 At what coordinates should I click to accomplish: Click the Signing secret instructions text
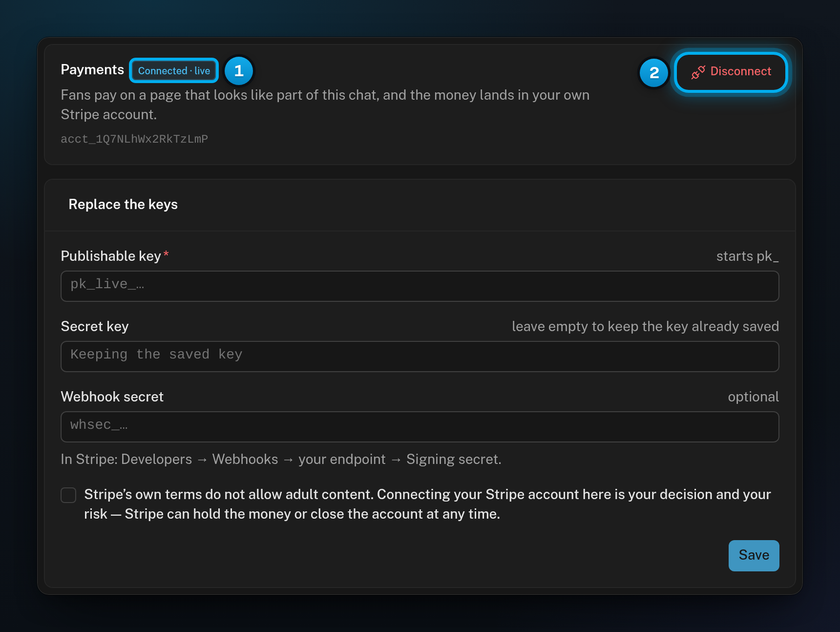pyautogui.click(x=281, y=459)
